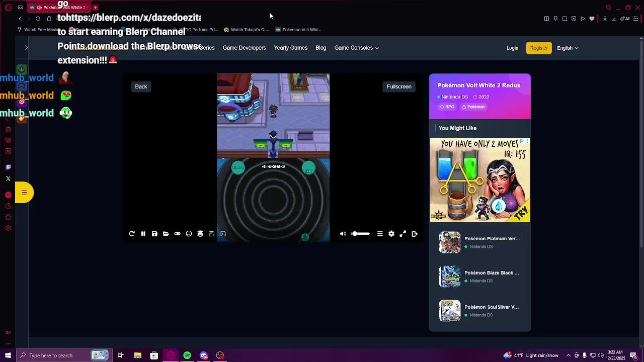644x362 pixels.
Task: Open the split screen view icon
Action: tap(546, 19)
